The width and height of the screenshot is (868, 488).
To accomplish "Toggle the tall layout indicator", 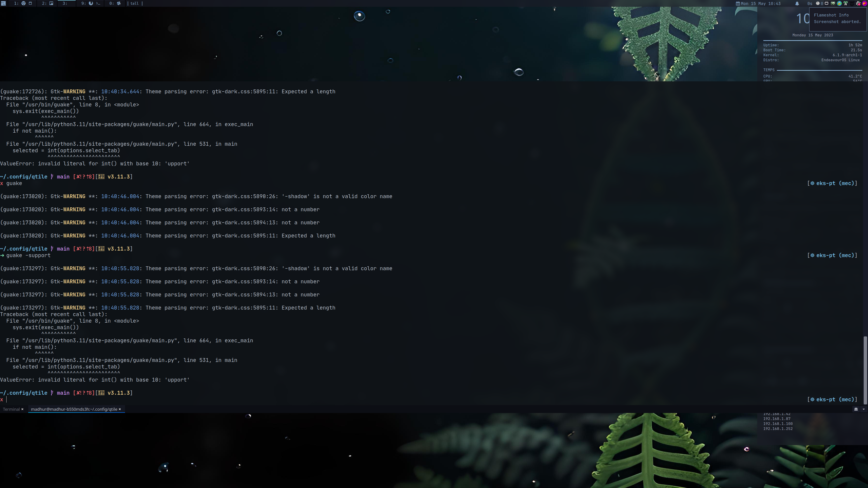I will click(134, 3).
